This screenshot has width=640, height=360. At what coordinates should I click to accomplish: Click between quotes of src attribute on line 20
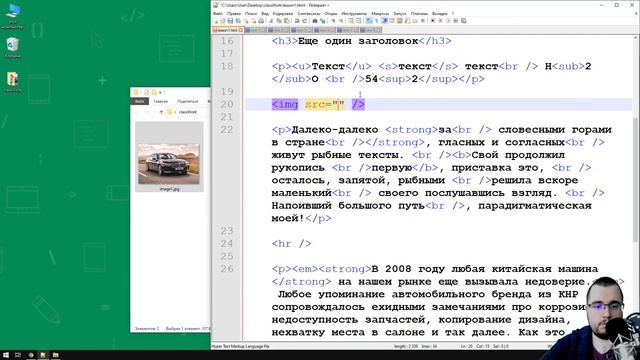click(338, 104)
